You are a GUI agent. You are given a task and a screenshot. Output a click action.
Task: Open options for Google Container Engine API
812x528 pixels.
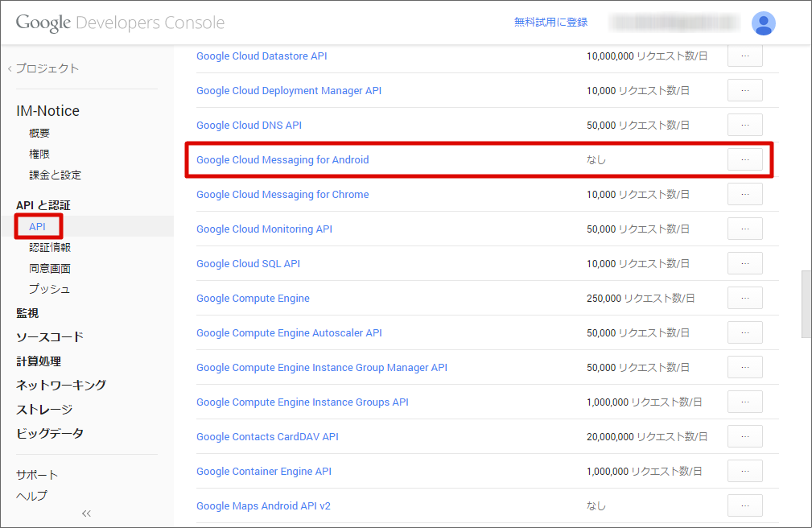[744, 471]
